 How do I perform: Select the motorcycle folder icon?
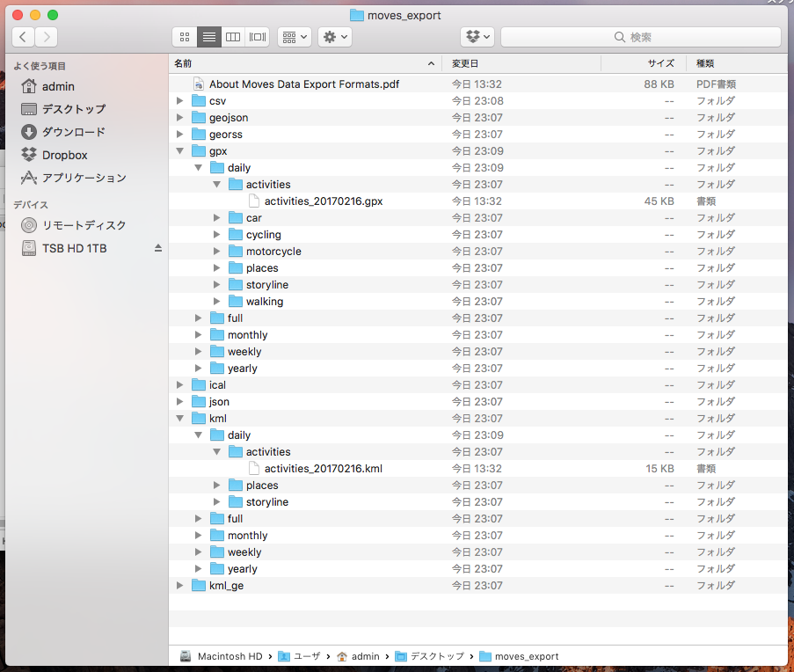(236, 252)
